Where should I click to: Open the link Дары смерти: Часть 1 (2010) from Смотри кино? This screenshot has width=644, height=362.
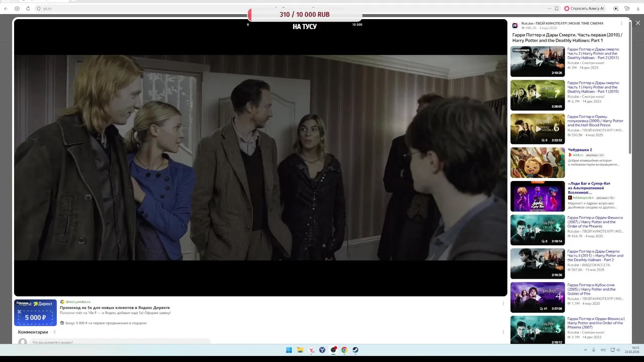(594, 87)
